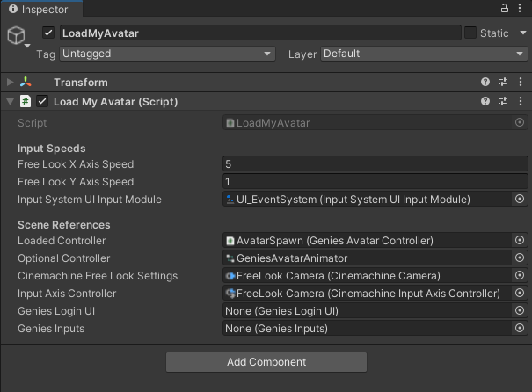The width and height of the screenshot is (532, 392).
Task: Open Load My Avatar script options menu
Action: point(521,101)
